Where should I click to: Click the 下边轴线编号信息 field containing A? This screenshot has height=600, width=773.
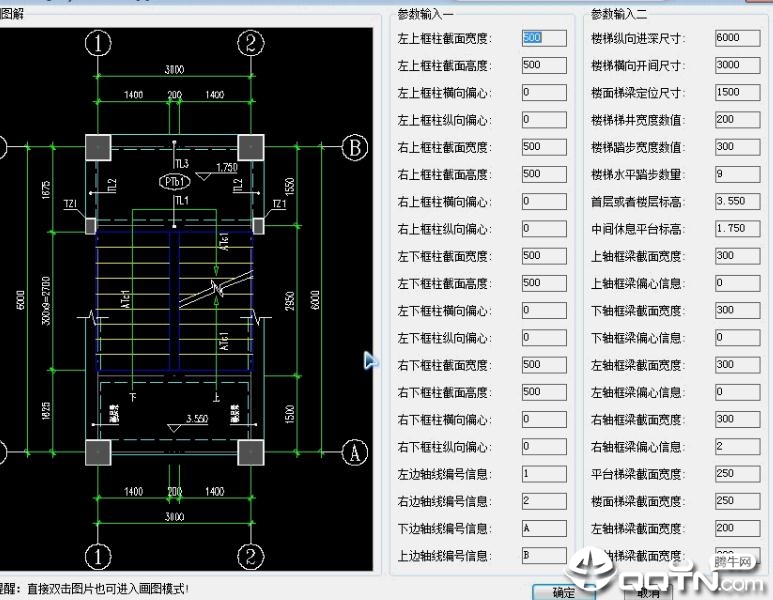[543, 528]
